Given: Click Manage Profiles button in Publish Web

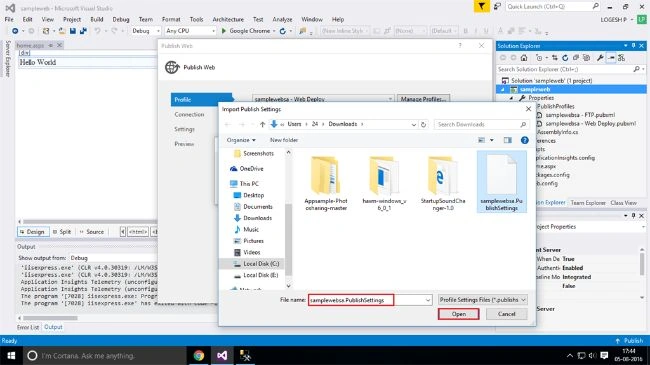Looking at the screenshot, I should (x=423, y=99).
